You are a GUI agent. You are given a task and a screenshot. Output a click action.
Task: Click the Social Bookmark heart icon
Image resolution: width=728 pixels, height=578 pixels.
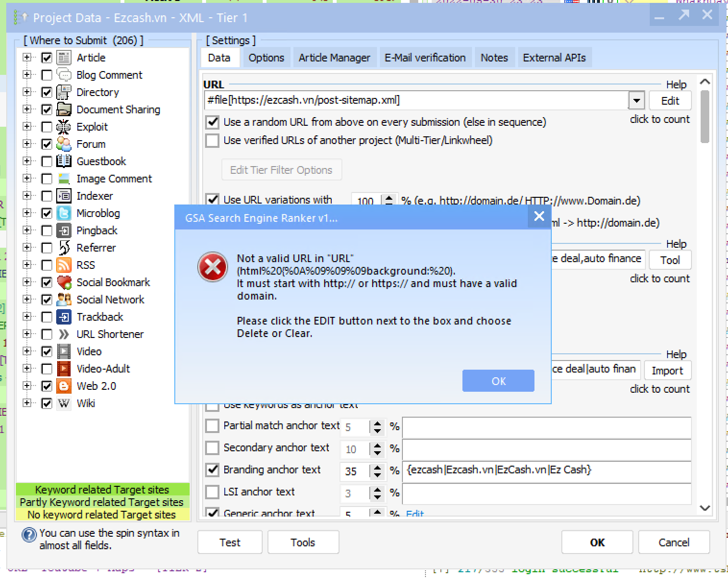(64, 282)
